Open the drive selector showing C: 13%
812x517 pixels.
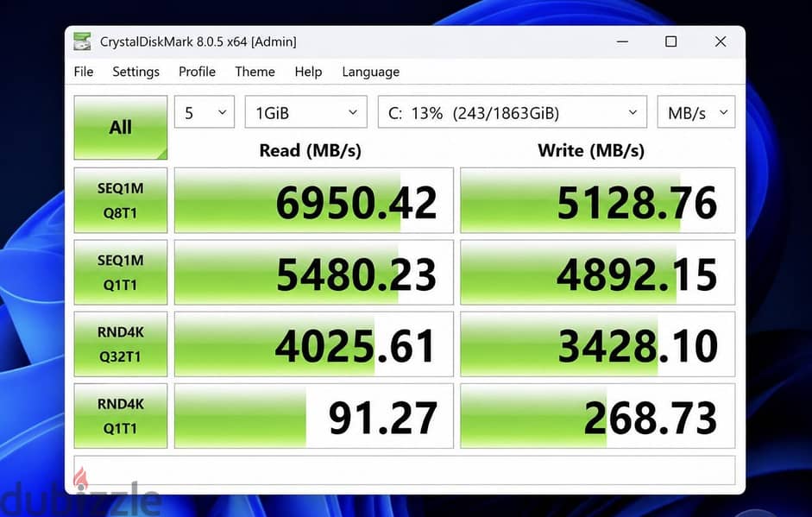click(x=513, y=112)
